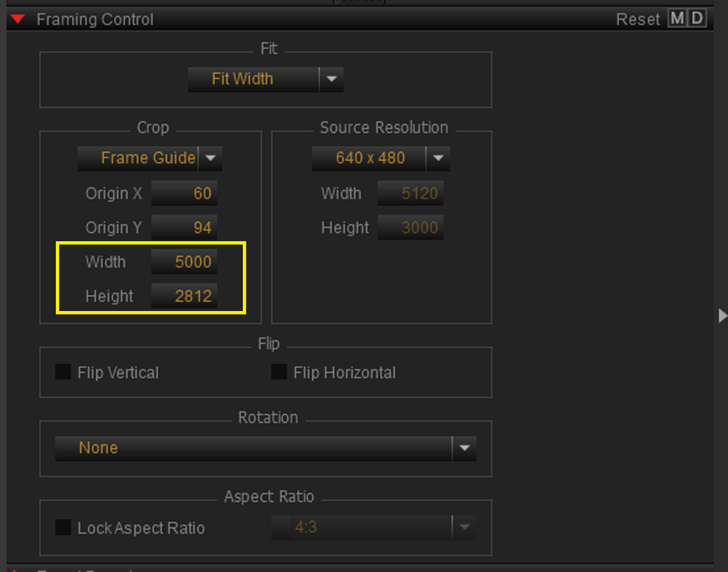Select the Origin X value field
Screen dimensions: 728x572
tap(184, 193)
